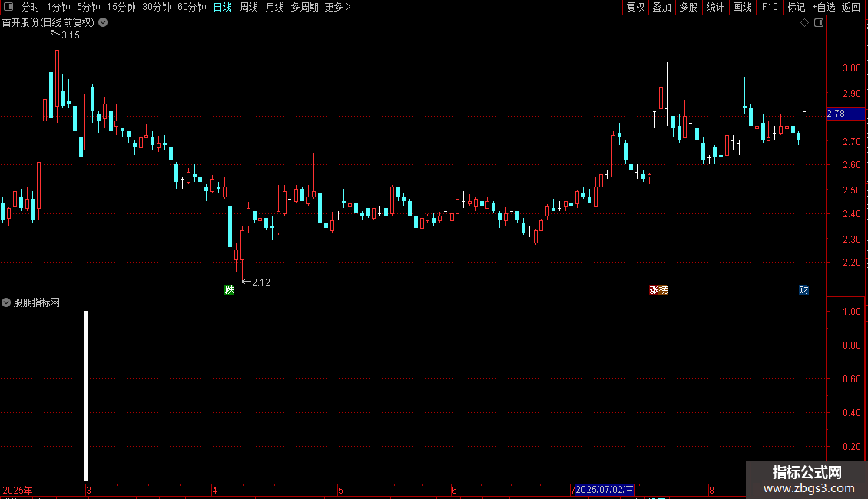This screenshot has width=868, height=499.
Task: Click the 2025/07/02/三 date label
Action: pyautogui.click(x=605, y=490)
